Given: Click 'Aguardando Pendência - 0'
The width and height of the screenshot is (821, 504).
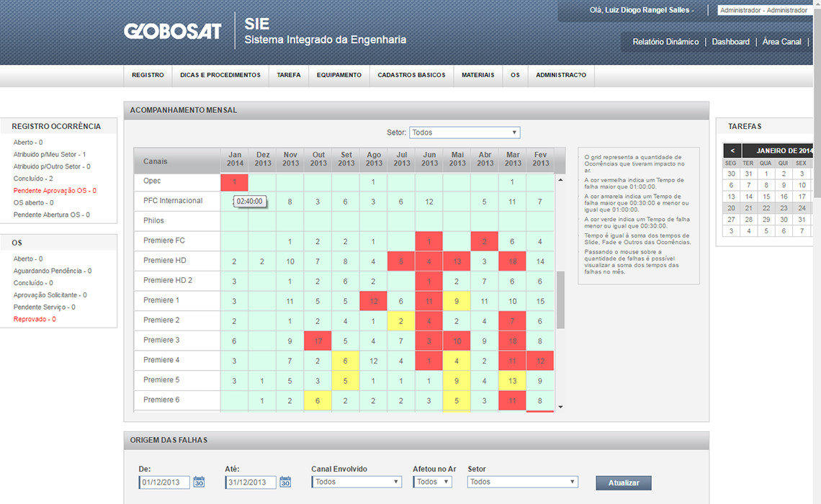Looking at the screenshot, I should pos(53,271).
